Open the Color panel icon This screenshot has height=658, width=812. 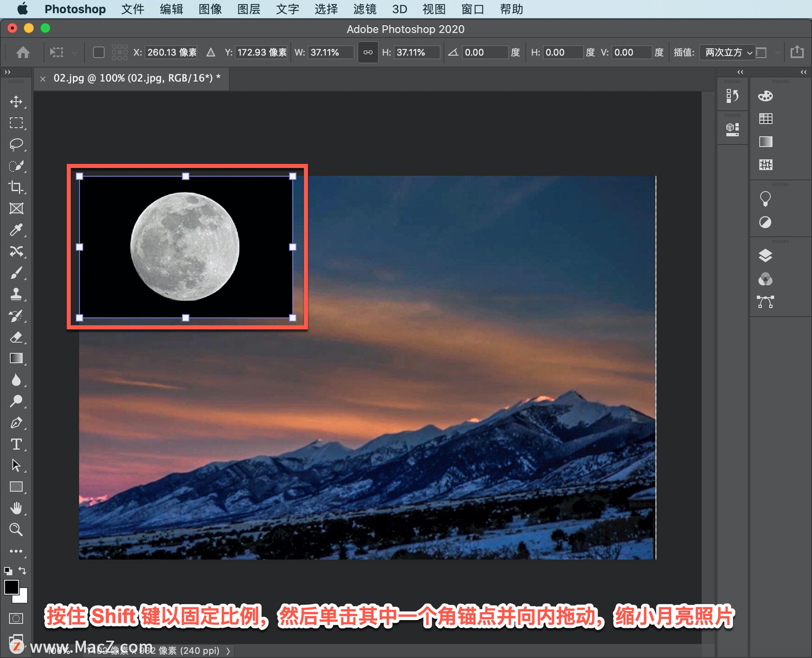765,96
